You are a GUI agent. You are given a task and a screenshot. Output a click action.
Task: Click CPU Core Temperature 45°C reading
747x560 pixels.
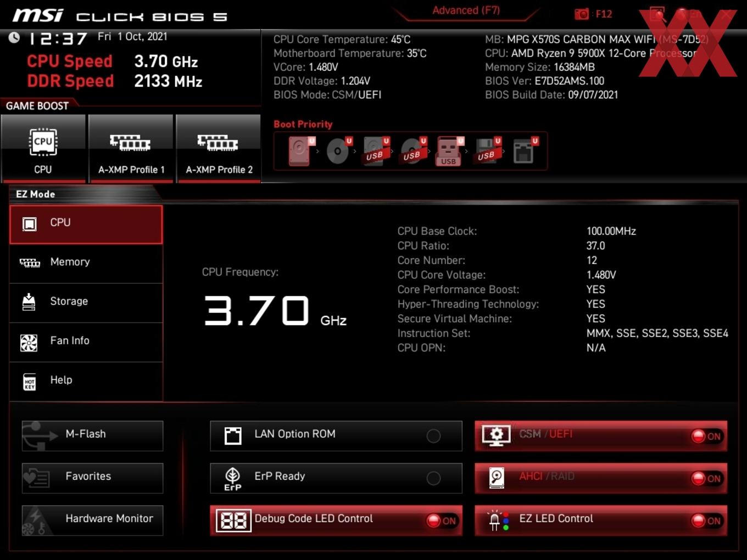pos(342,40)
